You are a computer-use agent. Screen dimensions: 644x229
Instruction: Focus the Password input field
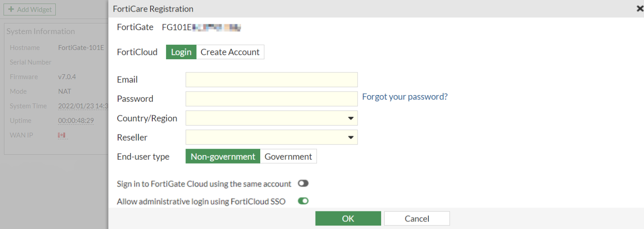point(271,99)
